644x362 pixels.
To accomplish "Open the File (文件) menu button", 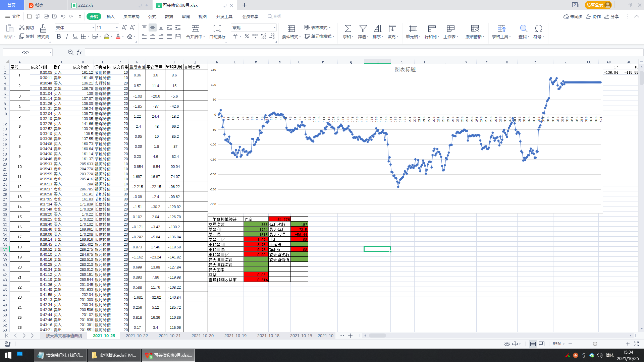I will [x=13, y=16].
